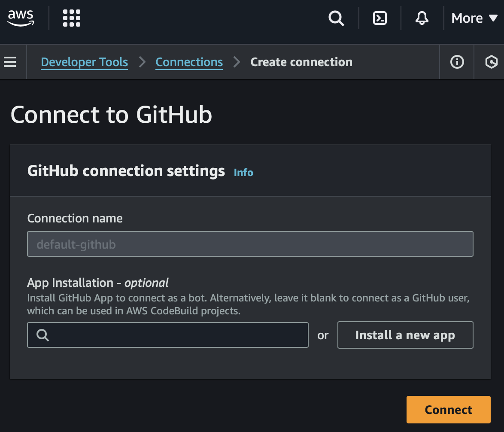Click the Connect button

click(x=448, y=409)
